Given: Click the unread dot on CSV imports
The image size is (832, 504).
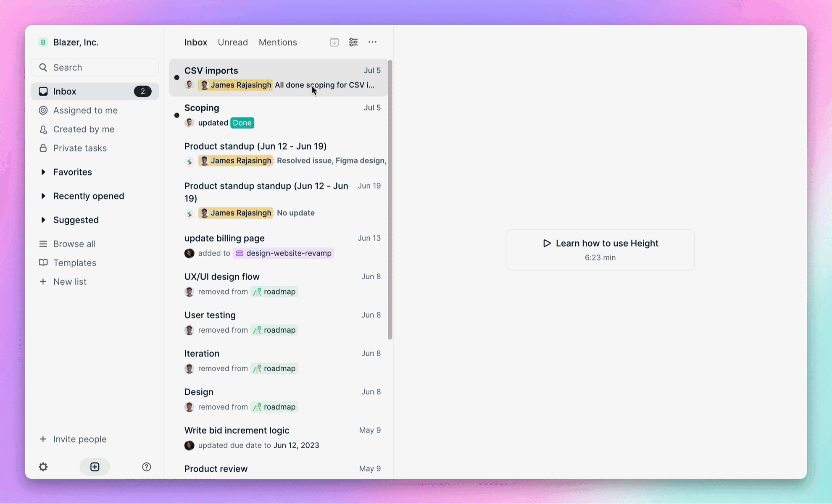Looking at the screenshot, I should [x=176, y=77].
